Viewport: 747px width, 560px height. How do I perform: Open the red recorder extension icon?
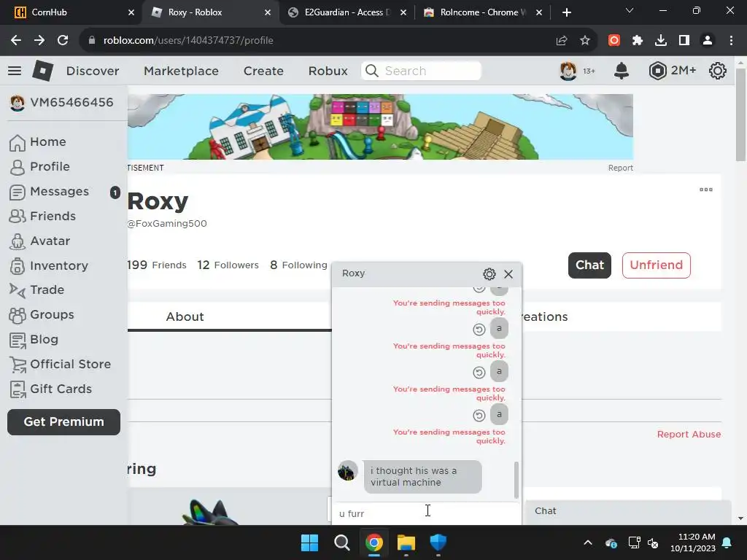point(614,41)
